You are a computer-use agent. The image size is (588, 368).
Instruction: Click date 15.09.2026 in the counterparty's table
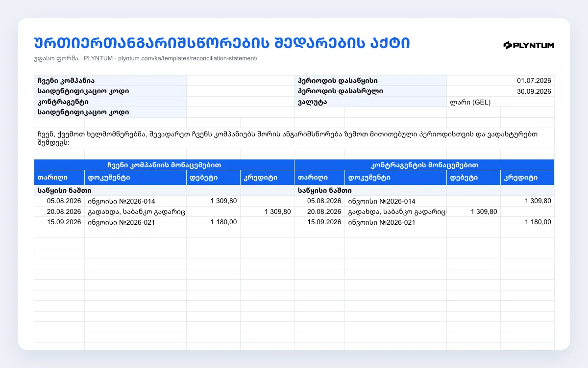pyautogui.click(x=324, y=222)
